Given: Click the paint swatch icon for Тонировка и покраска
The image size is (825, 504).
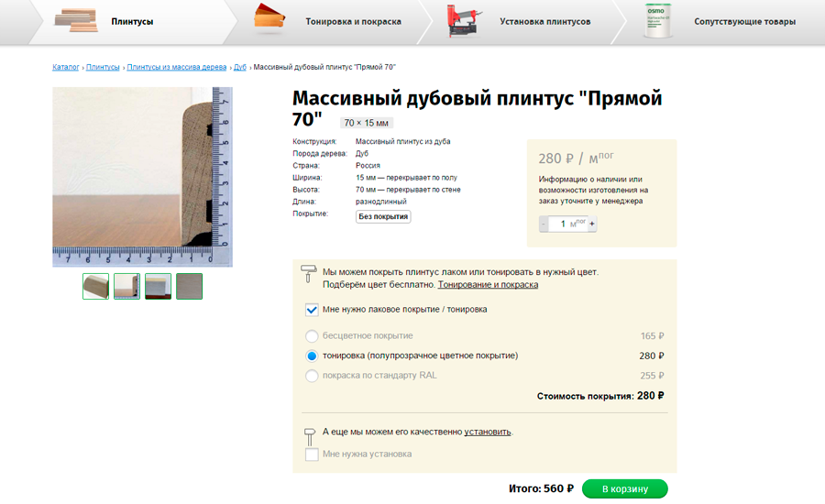Looking at the screenshot, I should (269, 20).
